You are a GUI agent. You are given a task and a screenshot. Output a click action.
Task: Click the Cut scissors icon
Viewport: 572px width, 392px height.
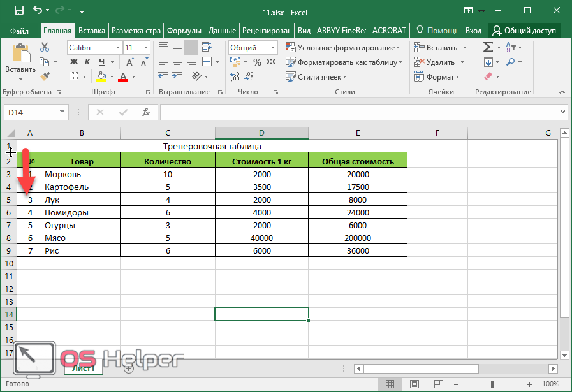[45, 47]
